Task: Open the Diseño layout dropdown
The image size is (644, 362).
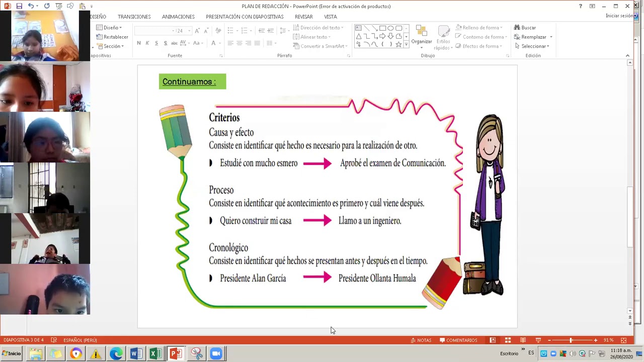Action: [x=109, y=28]
